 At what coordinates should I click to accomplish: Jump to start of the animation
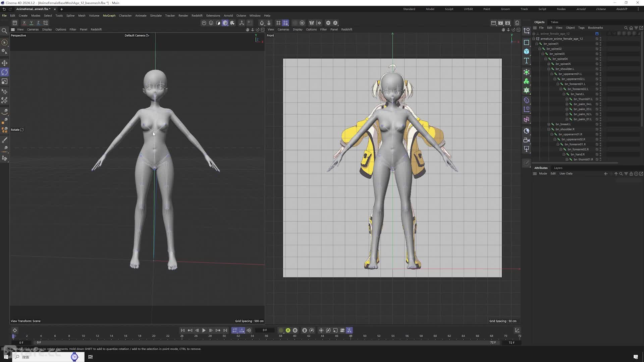(183, 330)
